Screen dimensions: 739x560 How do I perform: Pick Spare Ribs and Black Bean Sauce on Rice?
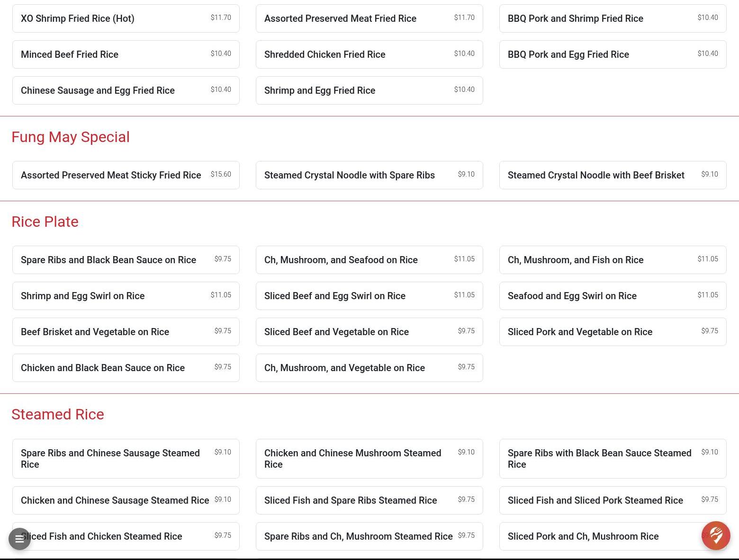[x=126, y=260]
